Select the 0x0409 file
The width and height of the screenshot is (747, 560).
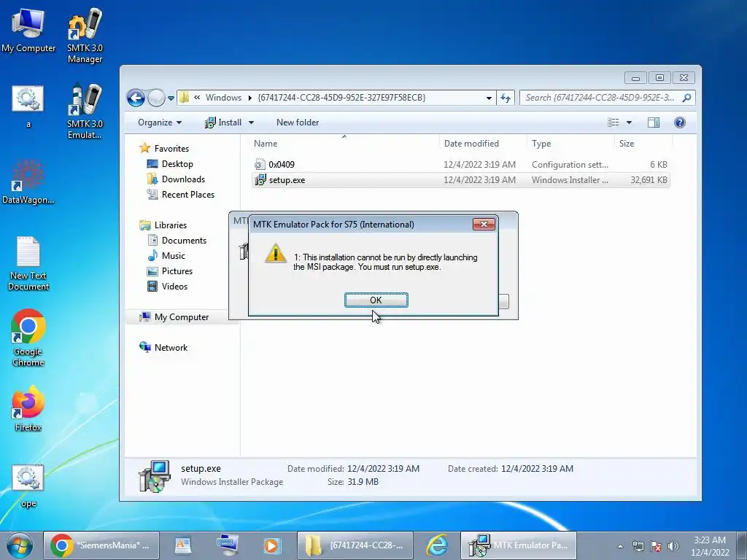tap(461, 165)
